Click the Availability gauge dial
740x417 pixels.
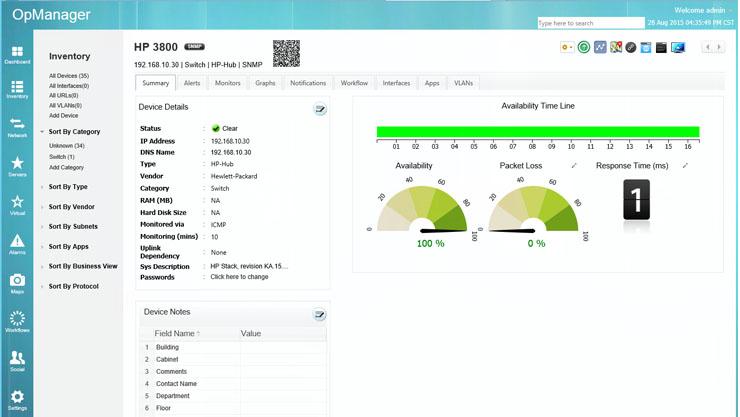tap(423, 209)
